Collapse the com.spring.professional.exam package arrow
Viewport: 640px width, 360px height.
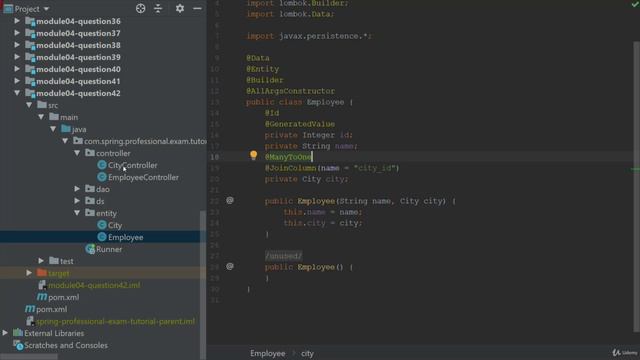pyautogui.click(x=65, y=141)
